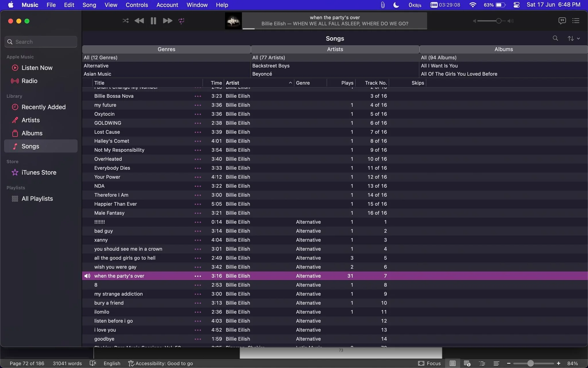Sort by Track No. column header
588x368 pixels.
click(x=372, y=83)
